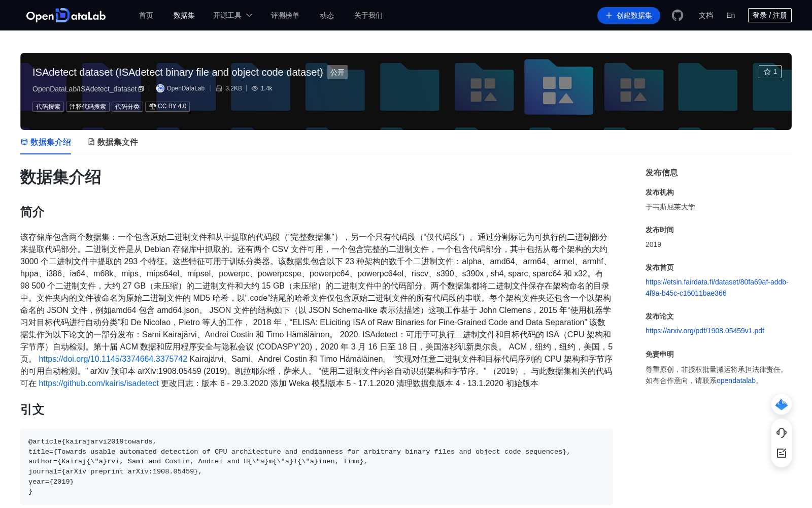The image size is (812, 508).
Task: Switch to 数据集文件 tab
Action: 113,142
